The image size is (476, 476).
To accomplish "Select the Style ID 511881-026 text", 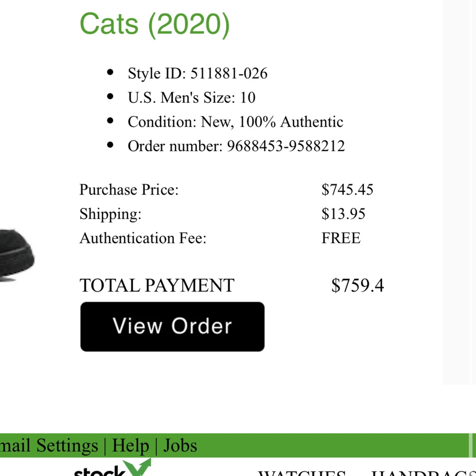I will click(198, 73).
